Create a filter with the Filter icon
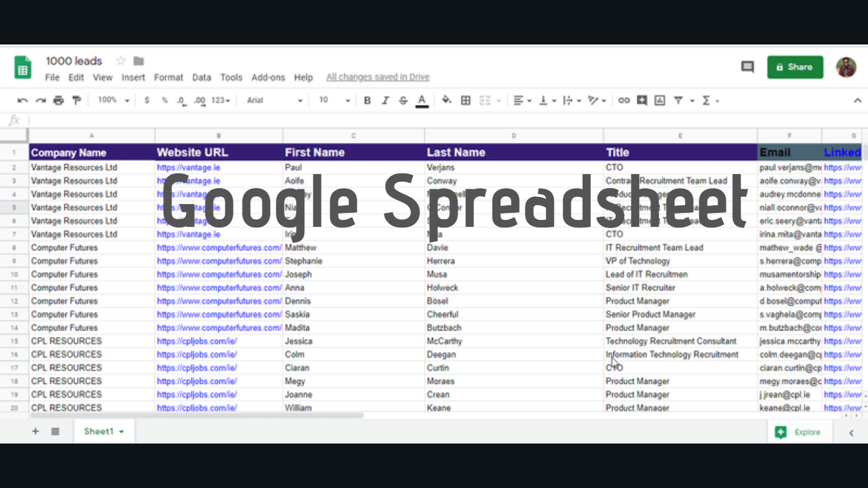The height and width of the screenshot is (488, 868). (679, 100)
